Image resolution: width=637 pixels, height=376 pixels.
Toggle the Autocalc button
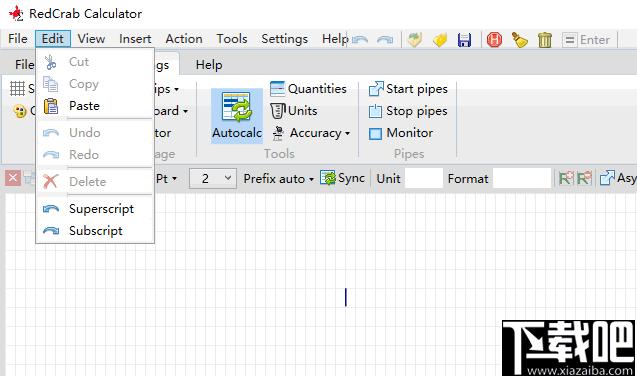point(237,116)
